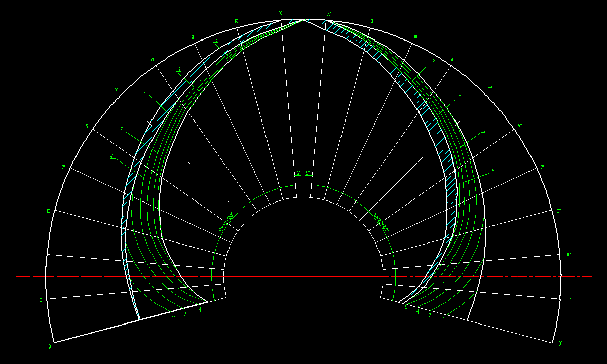Select the "4" curve label at bottom right
Image resolution: width=607 pixels, height=364 pixels.
(405, 307)
